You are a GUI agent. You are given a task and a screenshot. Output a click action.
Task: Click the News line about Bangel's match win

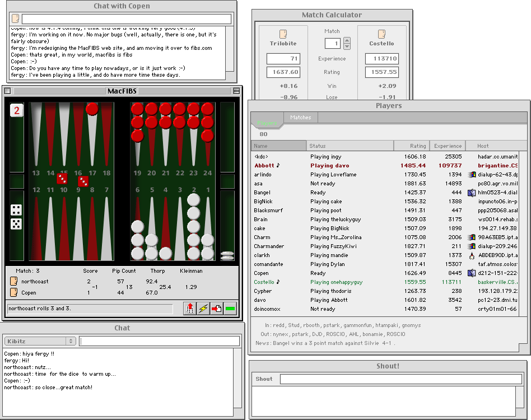tap(325, 343)
